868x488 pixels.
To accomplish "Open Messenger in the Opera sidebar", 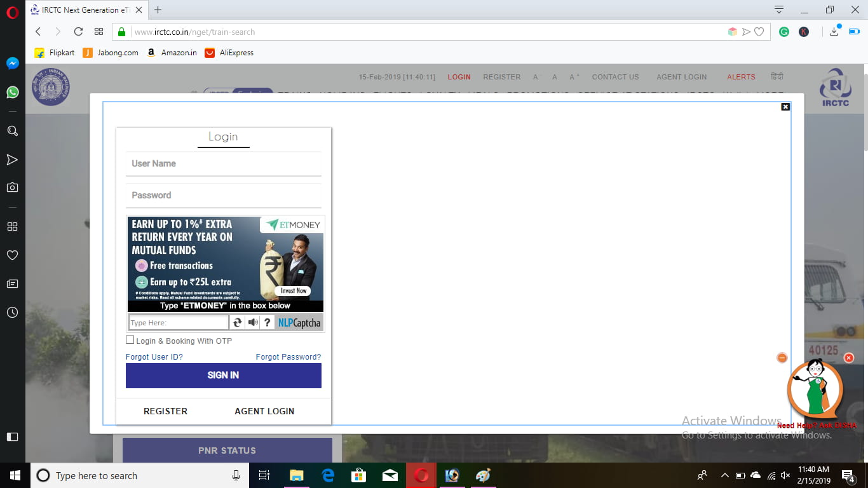I will pyautogui.click(x=12, y=64).
